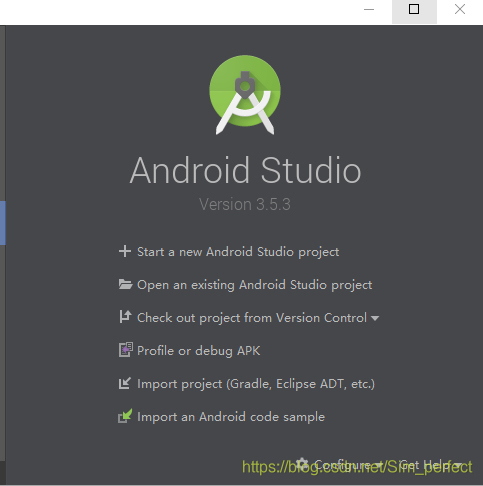Maximize the welcome window
This screenshot has height=486, width=483.
[x=414, y=9]
